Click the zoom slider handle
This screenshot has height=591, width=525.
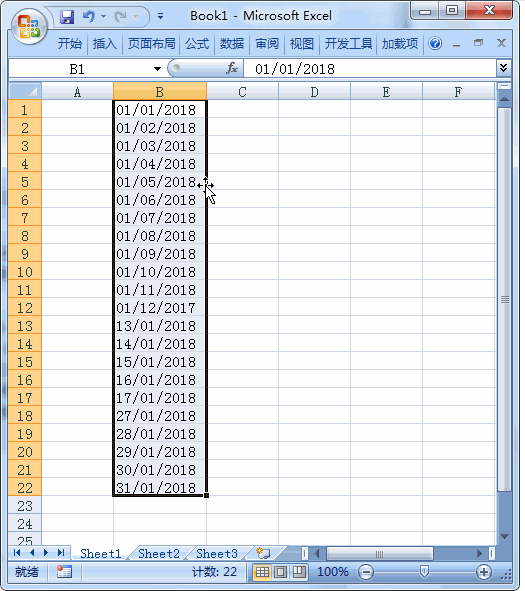coord(424,571)
